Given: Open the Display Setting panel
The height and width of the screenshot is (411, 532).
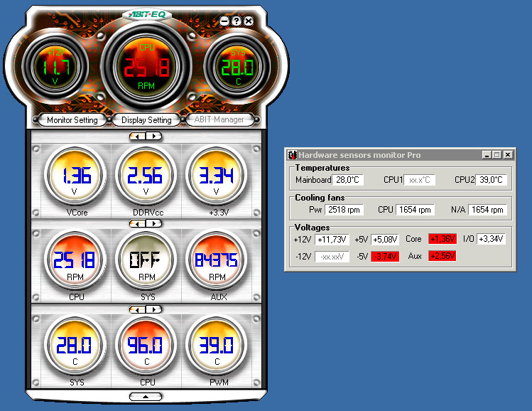Looking at the screenshot, I should coord(146,120).
